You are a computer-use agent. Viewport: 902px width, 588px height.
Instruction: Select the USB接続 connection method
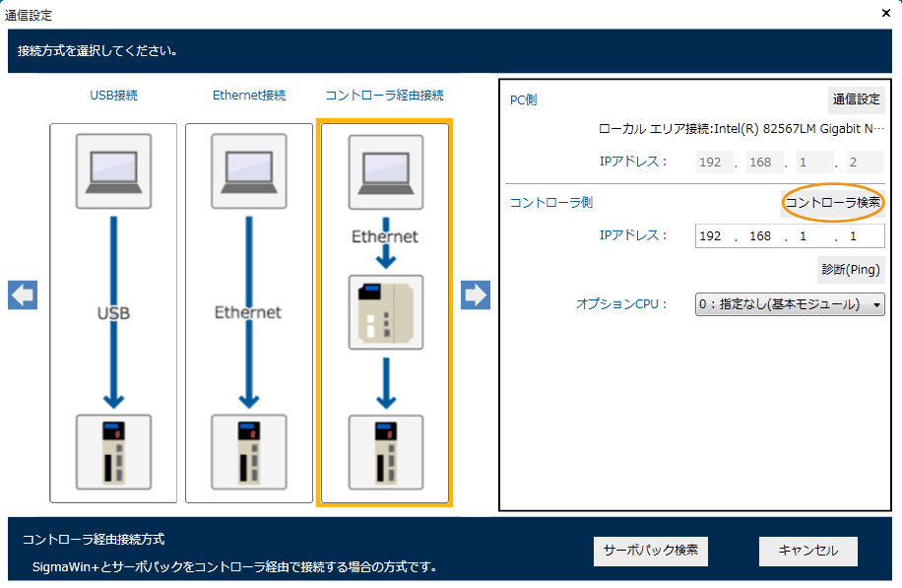pos(113,96)
